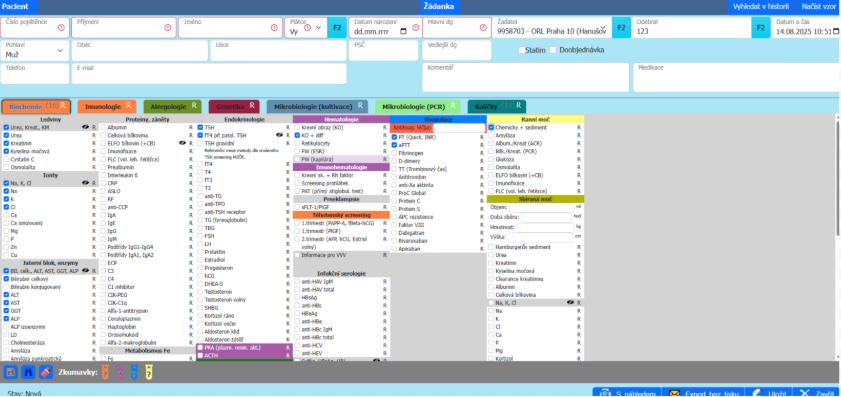Image resolution: width=841 pixels, height=397 pixels.
Task: Uncheck Chemicky + sediment checkbox
Action: 491,128
